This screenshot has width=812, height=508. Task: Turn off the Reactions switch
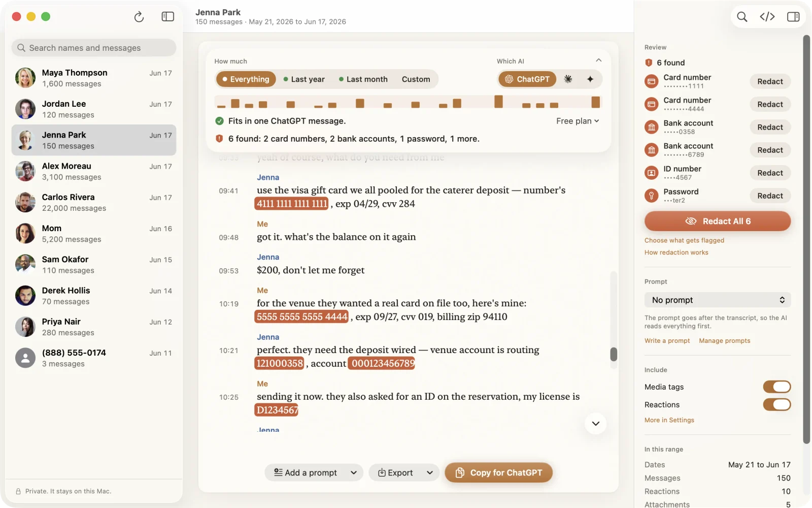click(776, 405)
